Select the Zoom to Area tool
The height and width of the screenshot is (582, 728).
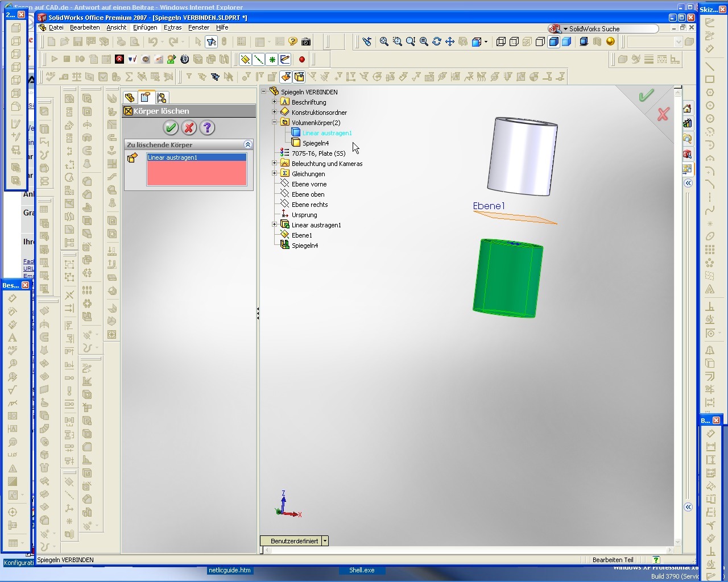(x=397, y=41)
